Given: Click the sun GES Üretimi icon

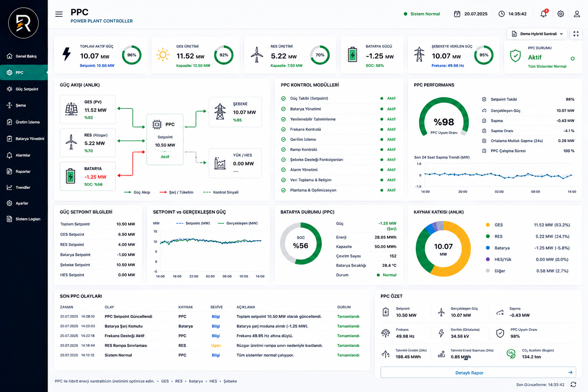Looking at the screenshot, I should [x=163, y=55].
